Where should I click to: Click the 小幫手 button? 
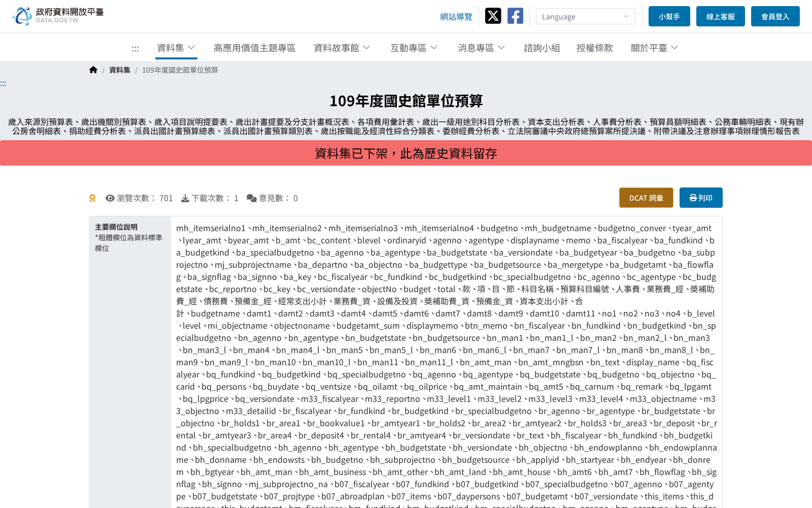(x=669, y=16)
